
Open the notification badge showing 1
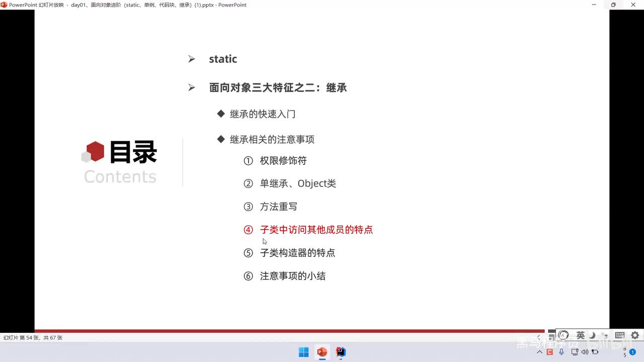click(632, 352)
